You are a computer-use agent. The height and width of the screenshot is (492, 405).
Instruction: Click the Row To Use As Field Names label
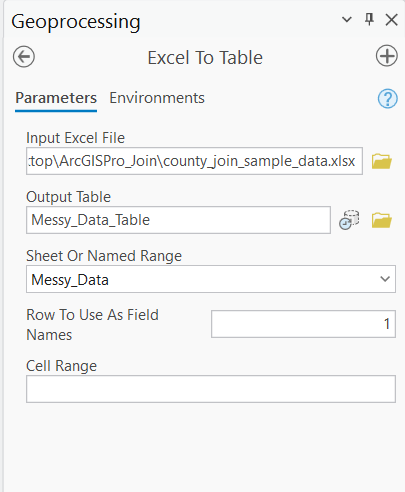92,325
